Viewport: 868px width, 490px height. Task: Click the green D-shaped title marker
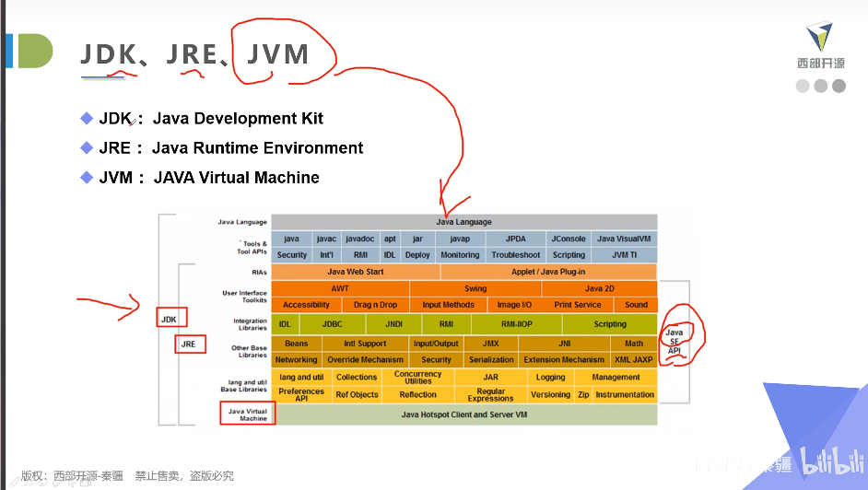tap(35, 51)
